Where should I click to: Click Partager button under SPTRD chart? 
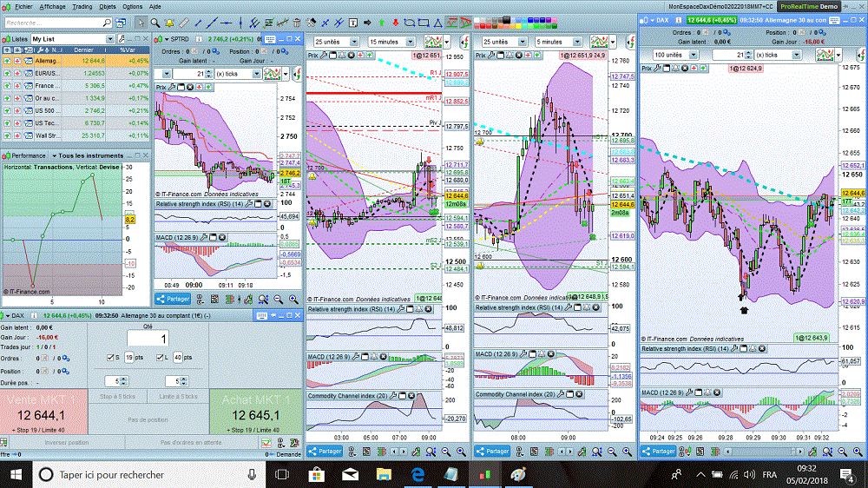(173, 299)
